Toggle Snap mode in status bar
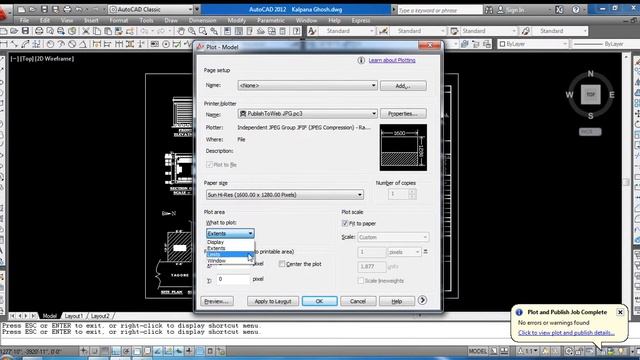Screen dimensions: 640x360 pos(95,351)
